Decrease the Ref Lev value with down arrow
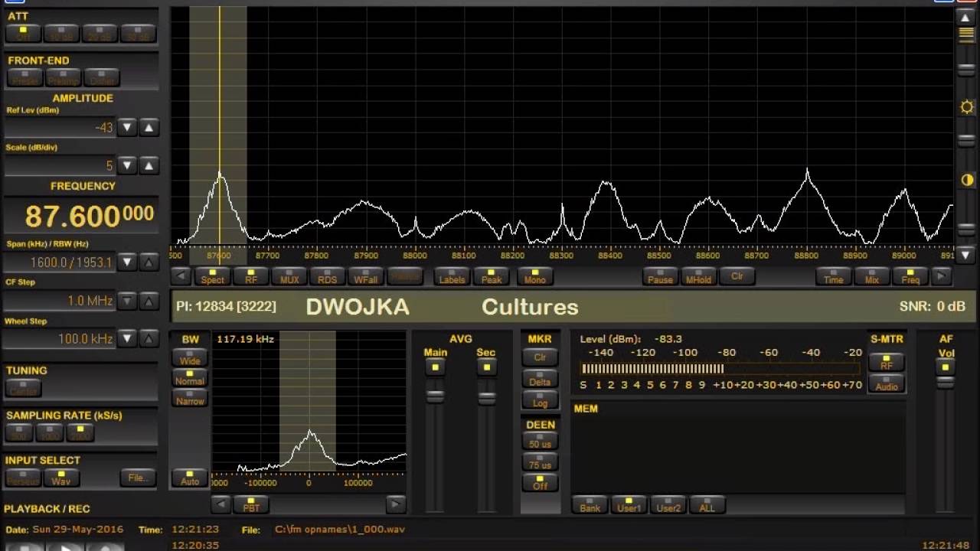Image resolution: width=980 pixels, height=551 pixels. pos(127,128)
